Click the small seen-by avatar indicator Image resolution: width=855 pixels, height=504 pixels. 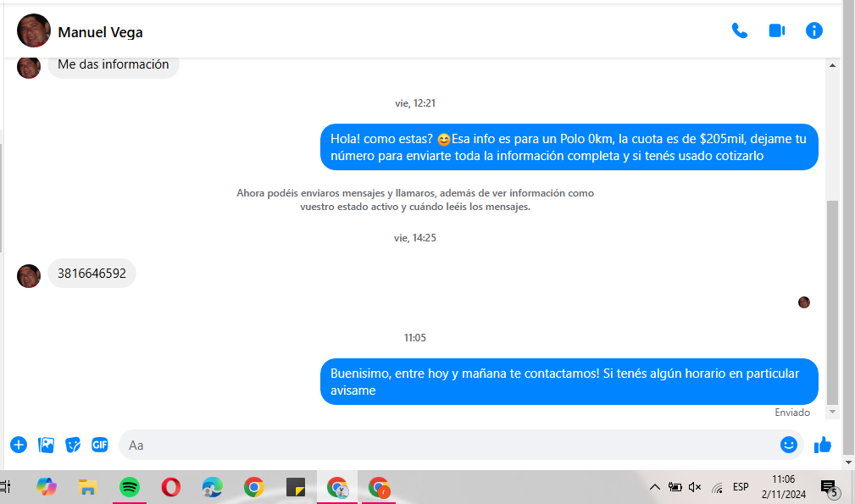(x=804, y=302)
